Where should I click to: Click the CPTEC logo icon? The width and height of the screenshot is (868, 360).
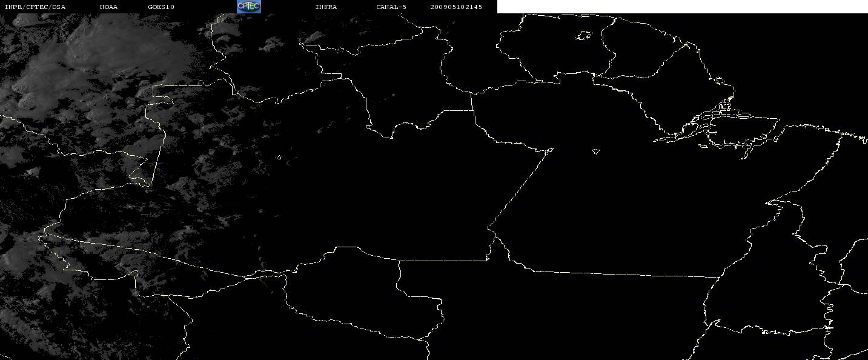tap(248, 7)
